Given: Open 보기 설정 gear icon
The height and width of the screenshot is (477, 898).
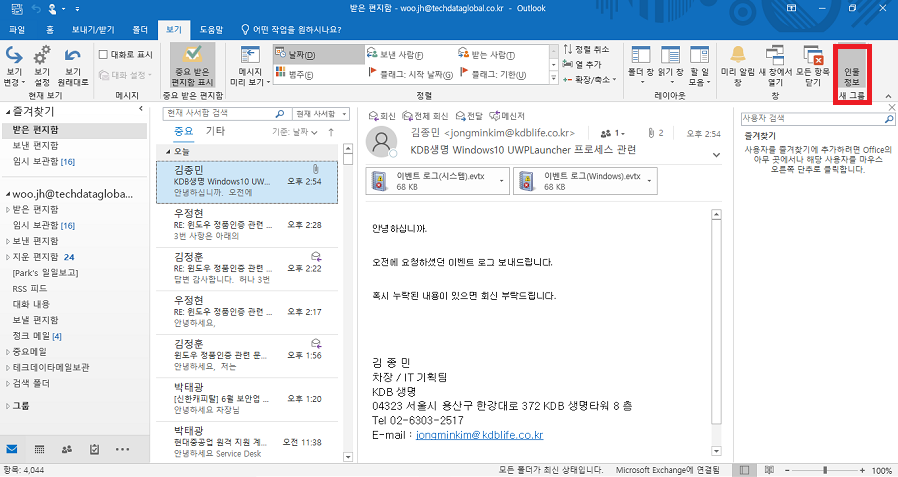Looking at the screenshot, I should (x=42, y=66).
